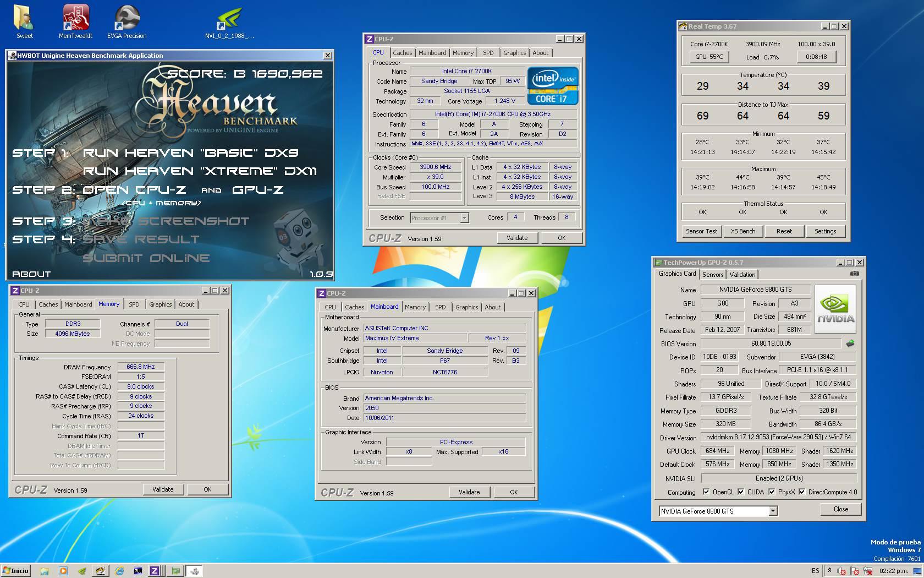Click the muted volume tray icon
The height and width of the screenshot is (578, 924).
click(x=842, y=571)
